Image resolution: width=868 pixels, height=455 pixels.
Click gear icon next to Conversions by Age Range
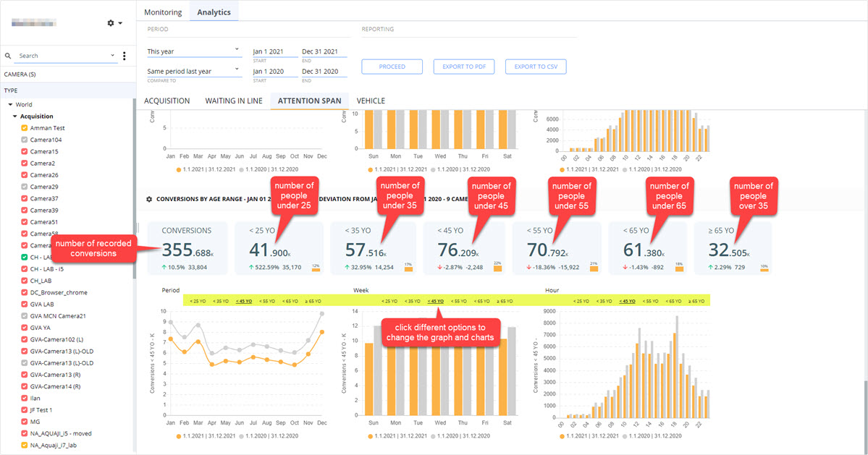(149, 199)
